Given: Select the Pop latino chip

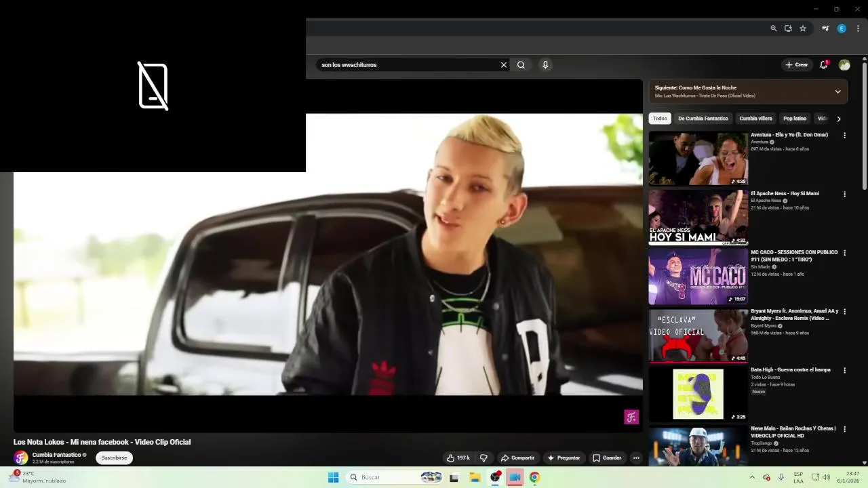Looking at the screenshot, I should click(x=795, y=119).
